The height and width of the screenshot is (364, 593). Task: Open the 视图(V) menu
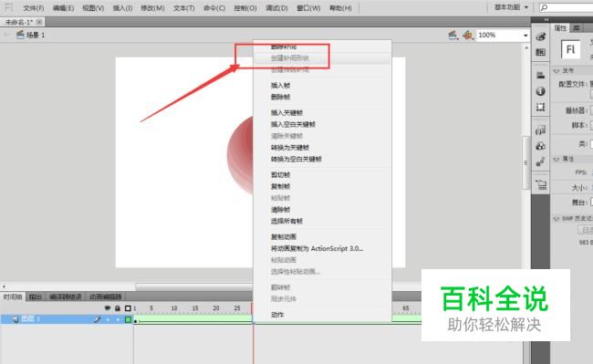93,8
